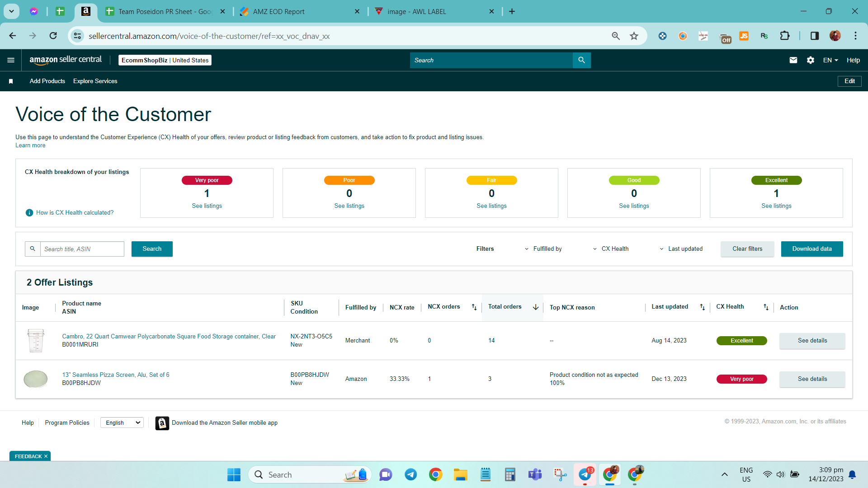Click the bookmark flag icon in the navigation bar
868x488 pixels.
tap(11, 81)
